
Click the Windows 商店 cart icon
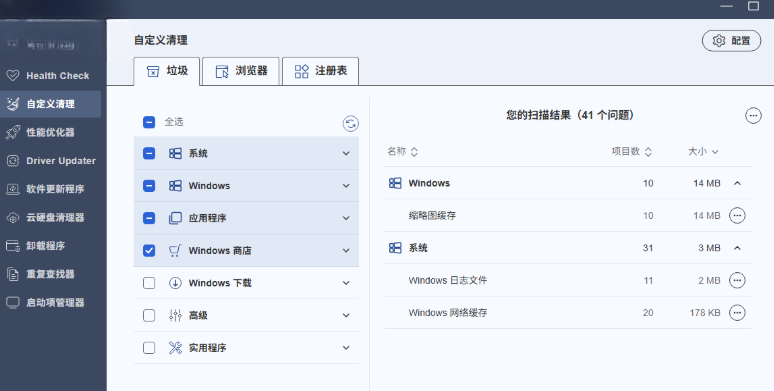pyautogui.click(x=175, y=250)
